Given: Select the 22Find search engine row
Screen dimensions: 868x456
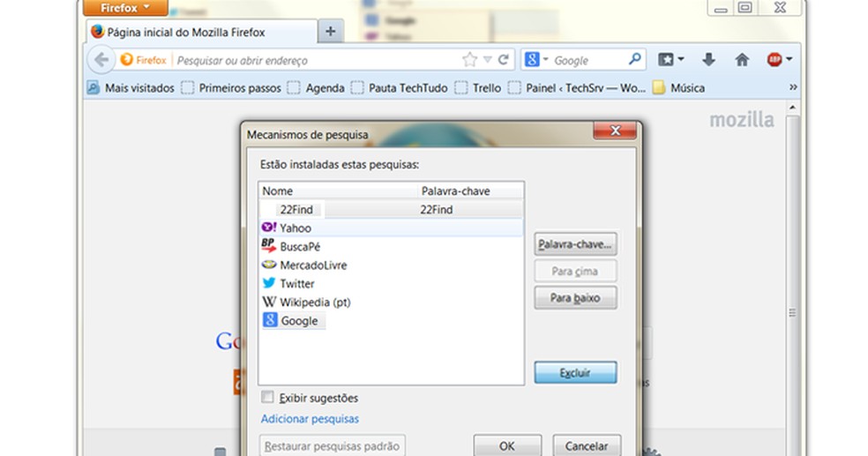Looking at the screenshot, I should click(391, 209).
